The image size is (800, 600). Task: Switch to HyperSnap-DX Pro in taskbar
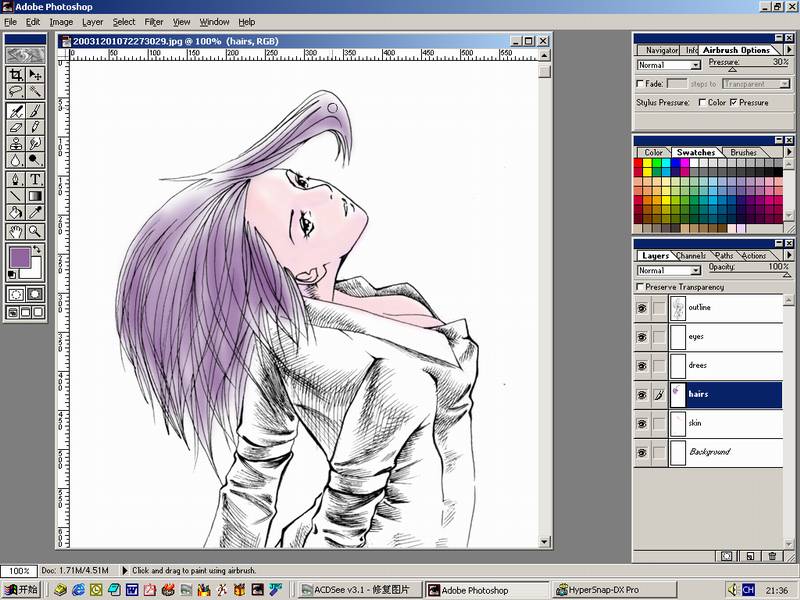coord(614,590)
